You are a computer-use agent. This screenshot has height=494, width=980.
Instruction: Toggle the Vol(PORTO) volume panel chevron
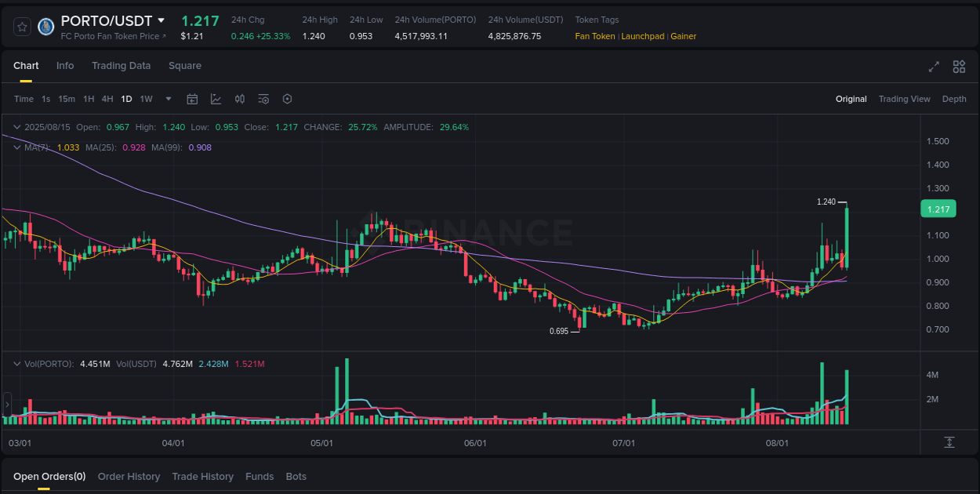coord(16,363)
